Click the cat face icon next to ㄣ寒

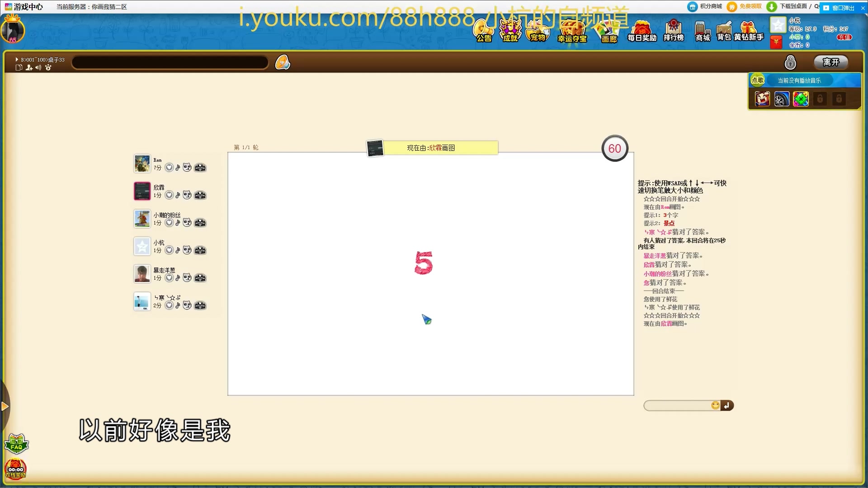pos(187,305)
